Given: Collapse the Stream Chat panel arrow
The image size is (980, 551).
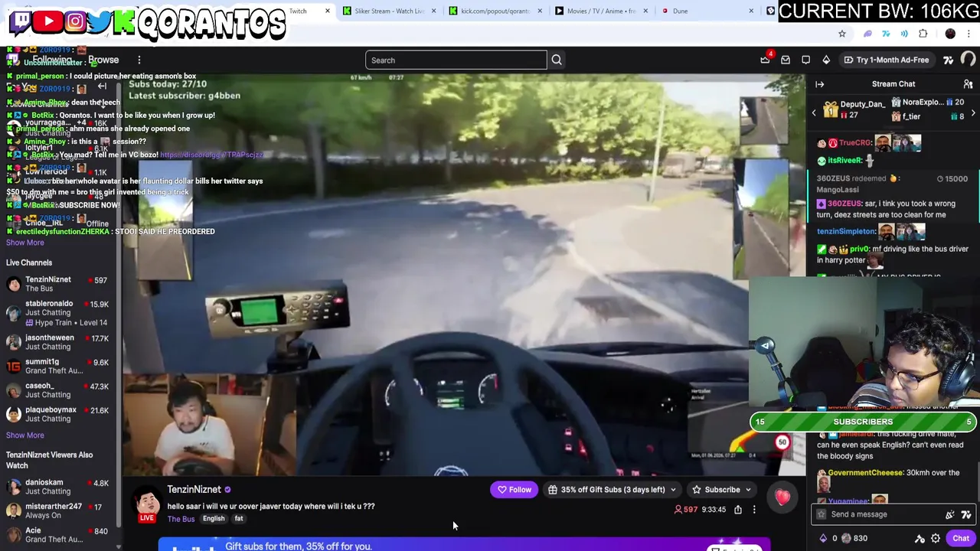Looking at the screenshot, I should (x=819, y=84).
